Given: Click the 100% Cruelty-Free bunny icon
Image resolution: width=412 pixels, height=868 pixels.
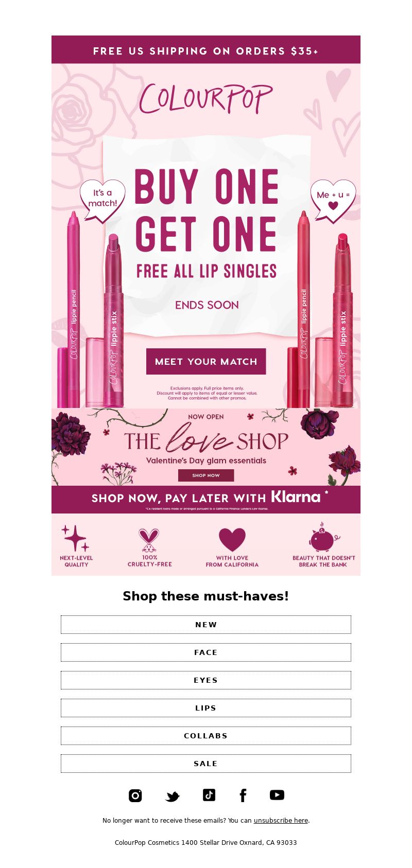Looking at the screenshot, I should point(149,540).
